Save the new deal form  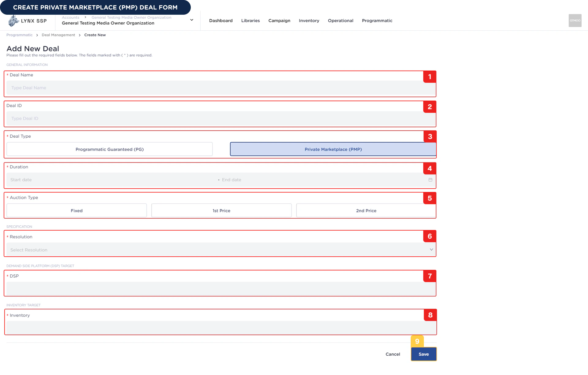[424, 354]
